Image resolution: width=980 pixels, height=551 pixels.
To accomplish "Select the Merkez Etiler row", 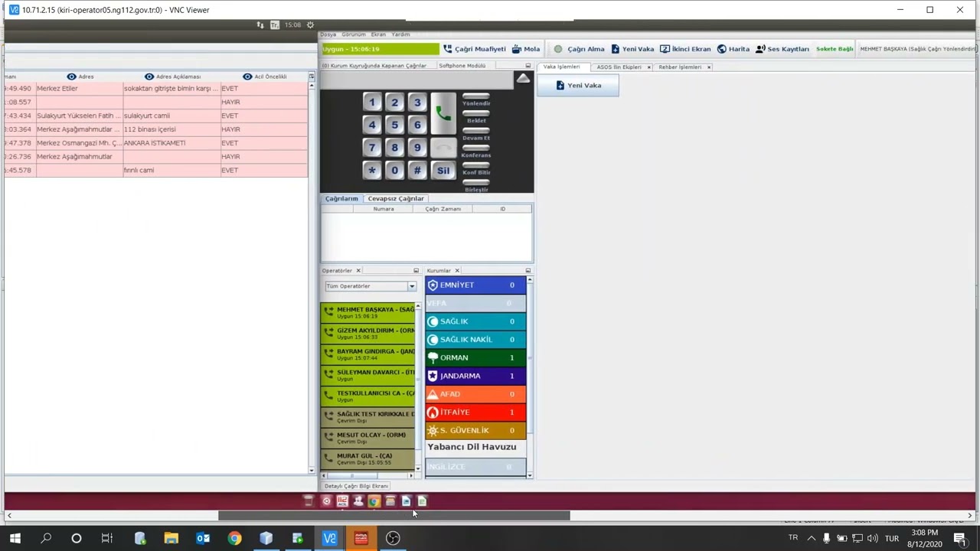I will click(x=155, y=89).
